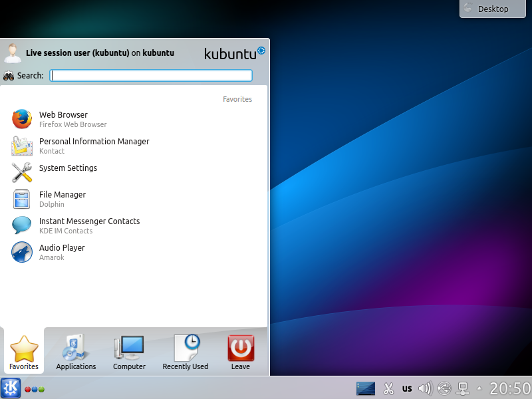Viewport: 532px width, 399px height.
Task: Open device notifier USB icon
Action: (444, 388)
